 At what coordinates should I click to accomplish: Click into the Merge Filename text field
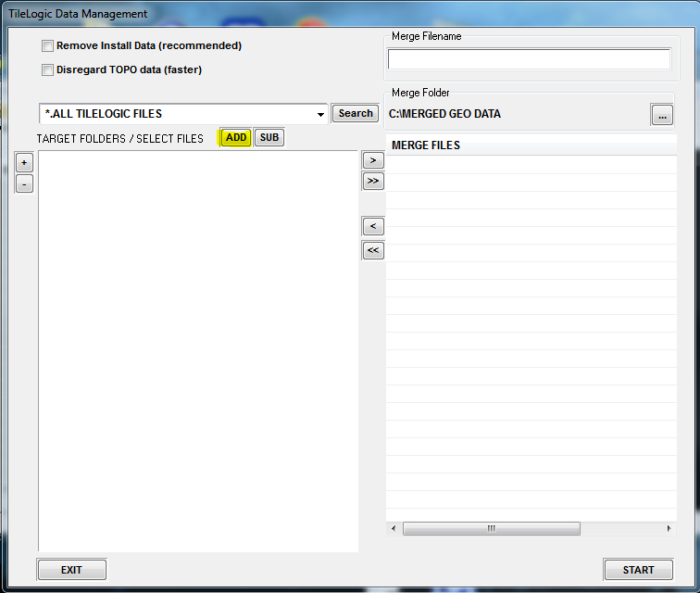pos(529,59)
